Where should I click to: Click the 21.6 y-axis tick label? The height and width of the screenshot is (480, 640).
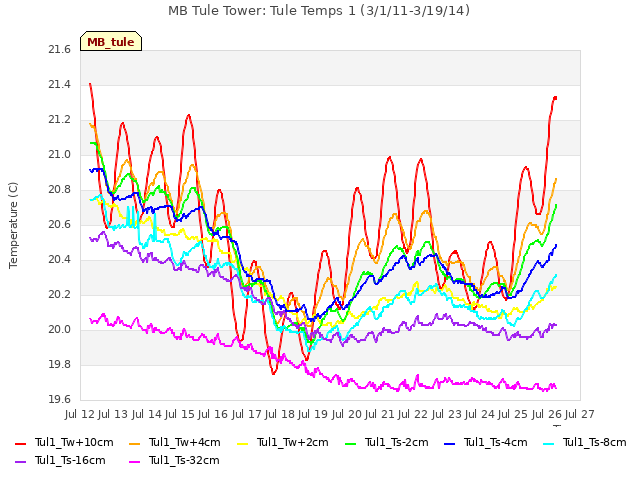[60, 50]
